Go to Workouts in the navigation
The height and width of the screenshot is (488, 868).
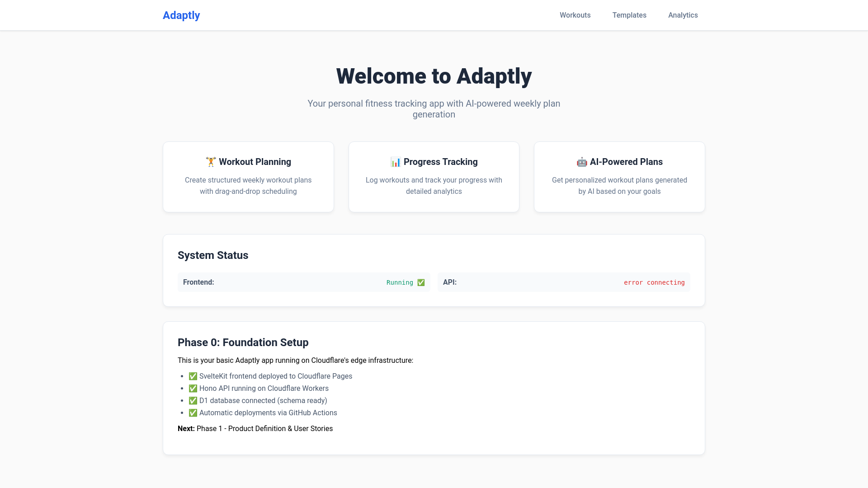click(575, 15)
